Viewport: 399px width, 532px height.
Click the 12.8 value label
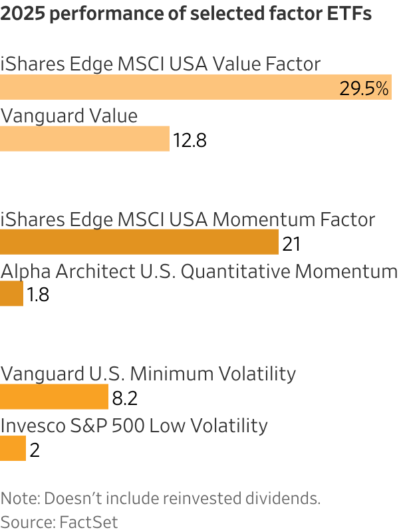tap(190, 140)
